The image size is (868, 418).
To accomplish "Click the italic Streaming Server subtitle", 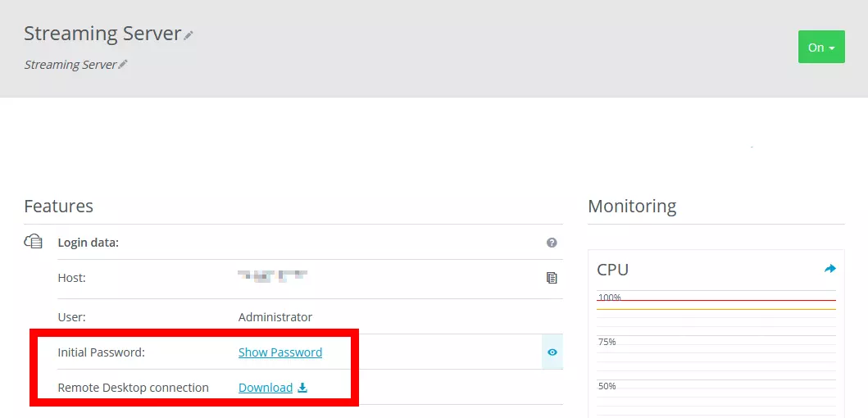I will pos(70,65).
